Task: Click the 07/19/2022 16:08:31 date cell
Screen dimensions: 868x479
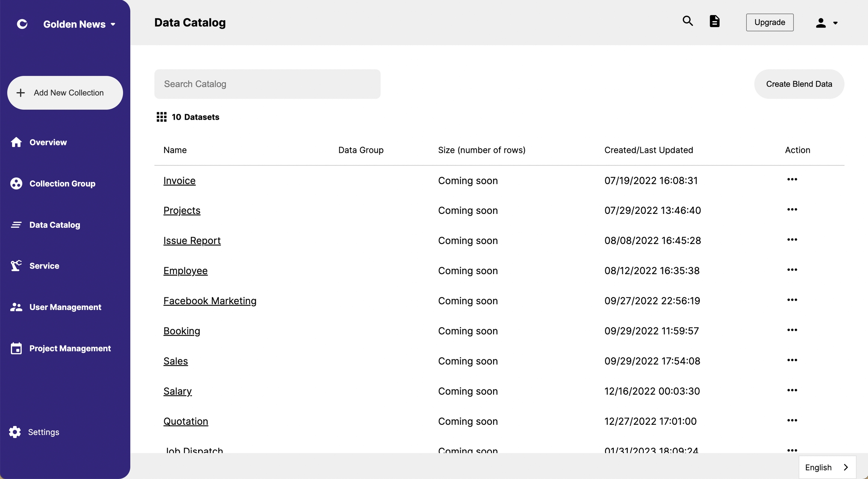Action: [651, 181]
